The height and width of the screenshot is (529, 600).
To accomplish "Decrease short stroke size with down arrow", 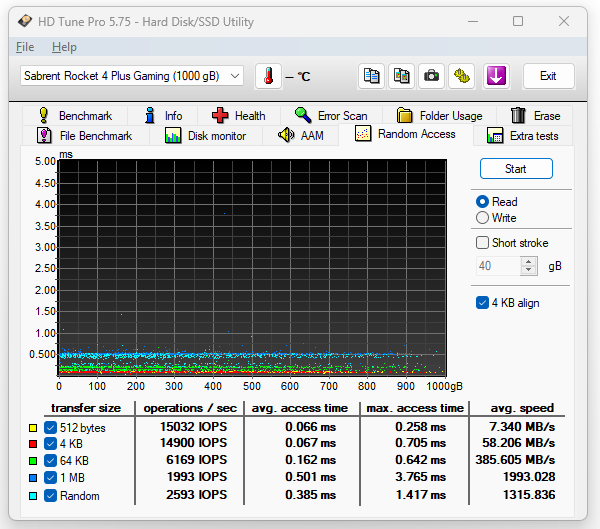I will point(529,270).
